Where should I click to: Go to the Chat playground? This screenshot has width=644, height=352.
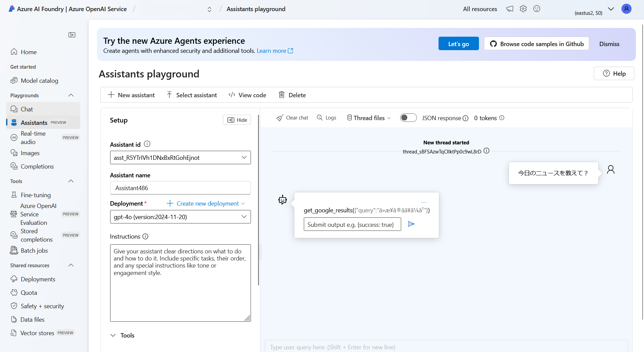click(43, 109)
